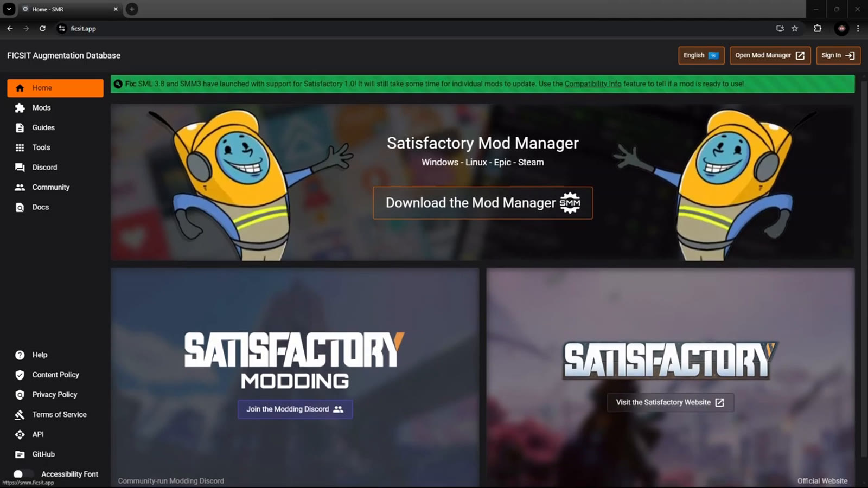Click the browser profile avatar icon
The image size is (868, 488).
click(x=841, y=28)
